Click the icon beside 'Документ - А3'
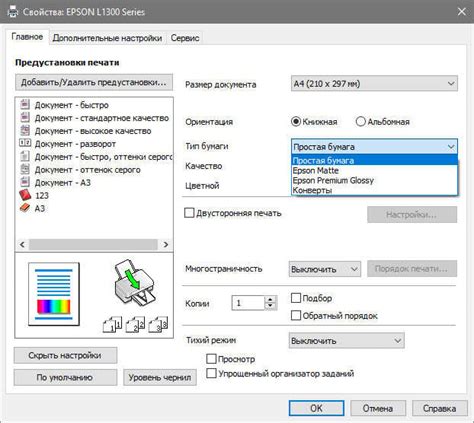 pos(25,182)
